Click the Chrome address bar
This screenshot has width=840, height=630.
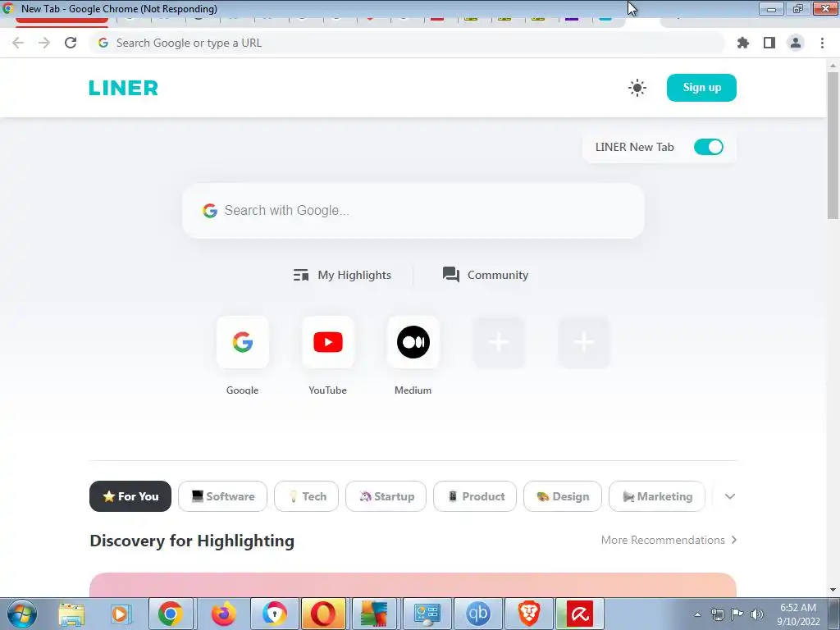point(407,43)
